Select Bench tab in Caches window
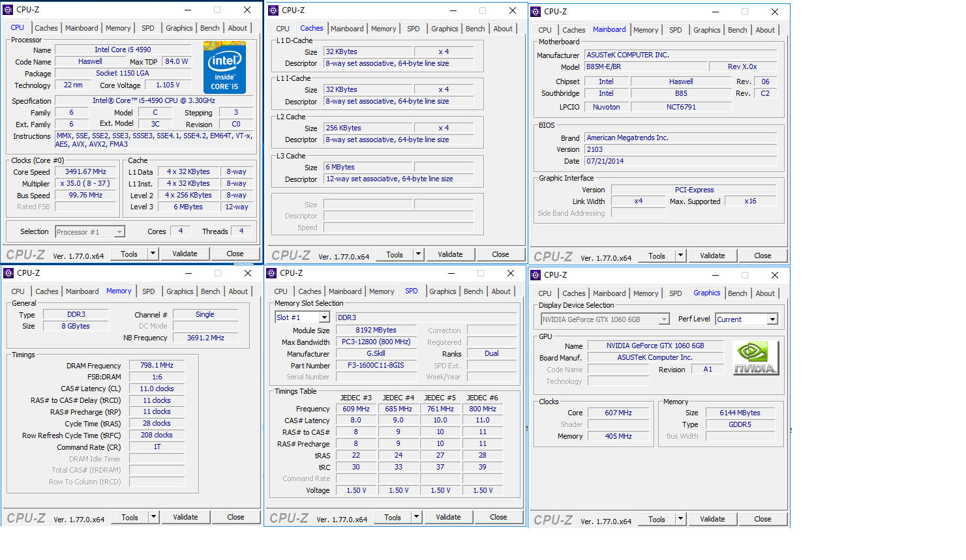 (x=475, y=29)
